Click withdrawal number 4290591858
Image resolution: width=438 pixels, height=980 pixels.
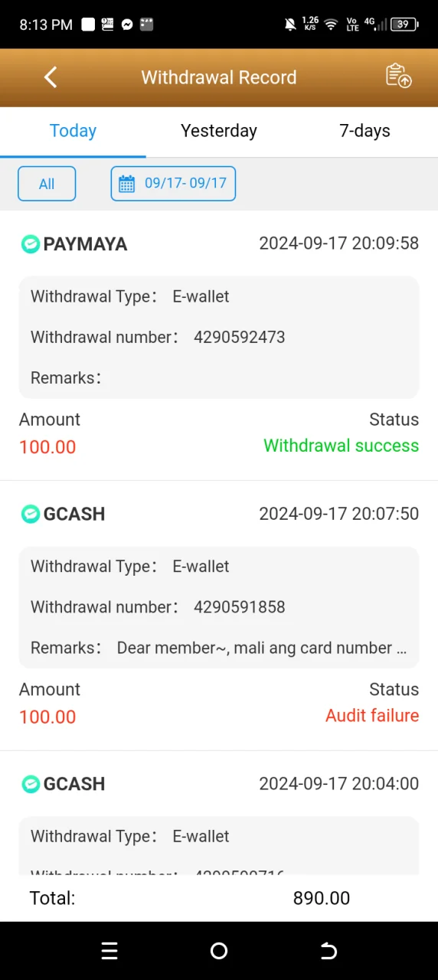[x=239, y=607]
